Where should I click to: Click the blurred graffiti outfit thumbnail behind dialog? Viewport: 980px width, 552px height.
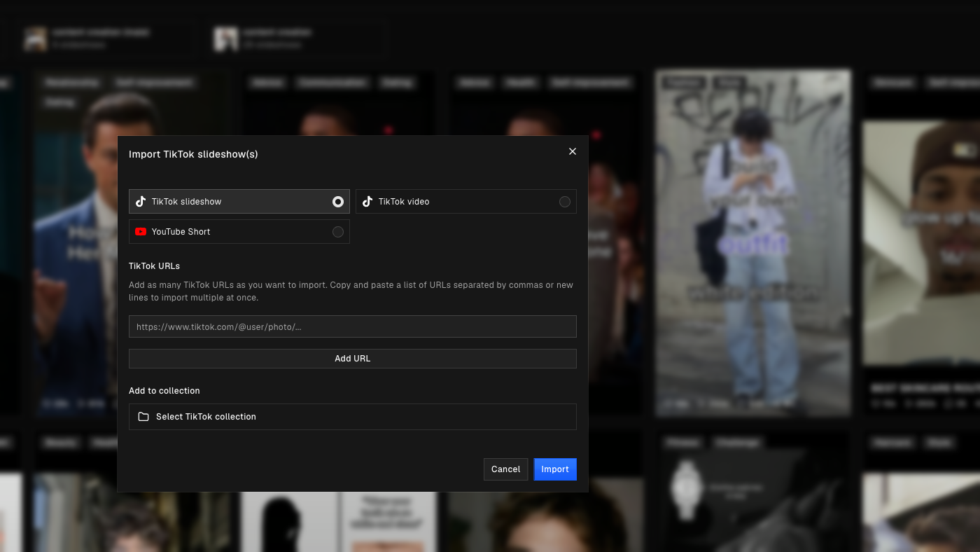click(753, 242)
